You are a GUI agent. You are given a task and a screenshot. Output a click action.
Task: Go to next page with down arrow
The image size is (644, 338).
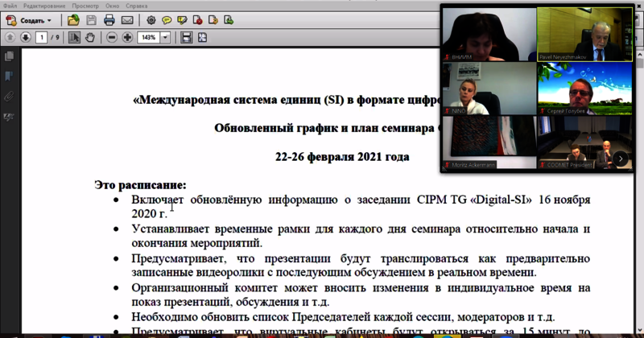pyautogui.click(x=26, y=37)
